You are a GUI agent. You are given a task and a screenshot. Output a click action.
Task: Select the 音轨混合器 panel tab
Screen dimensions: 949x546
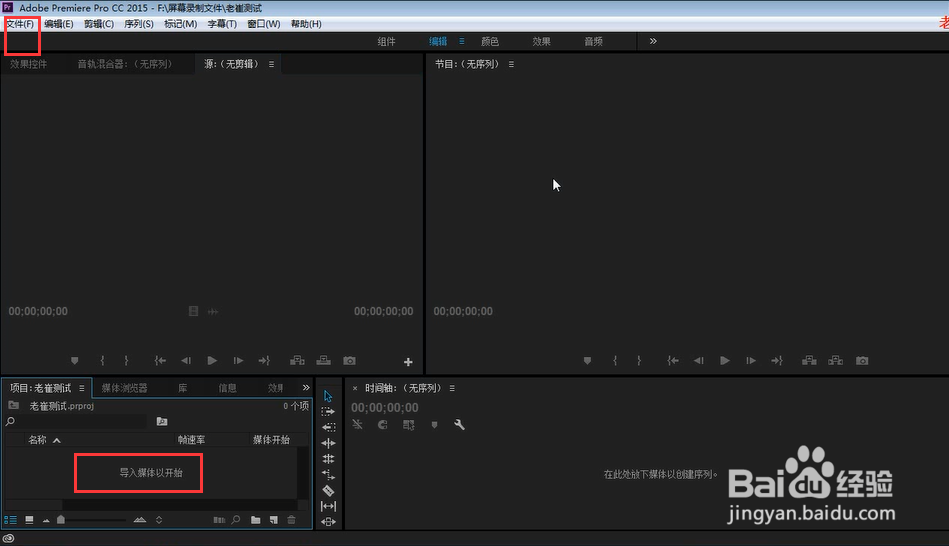pos(125,64)
